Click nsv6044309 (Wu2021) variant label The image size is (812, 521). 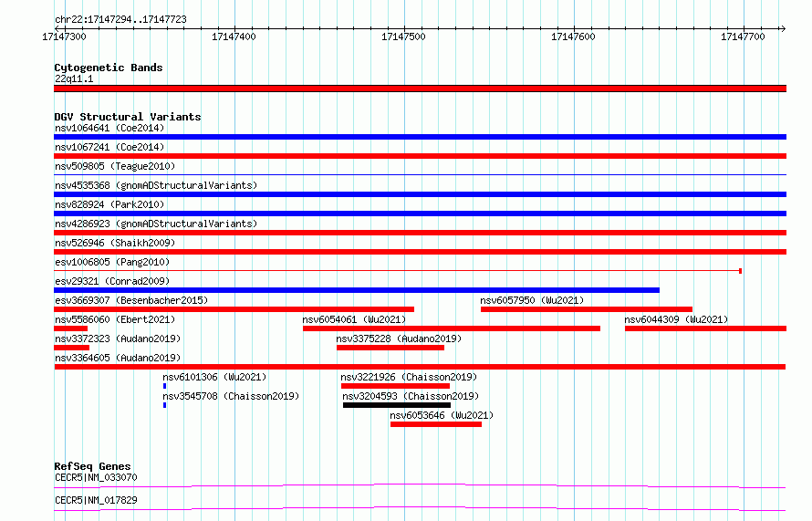(x=676, y=319)
